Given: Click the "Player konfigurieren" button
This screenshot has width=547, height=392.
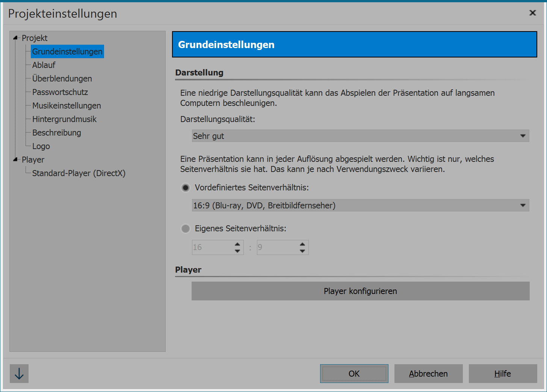Looking at the screenshot, I should tap(360, 291).
